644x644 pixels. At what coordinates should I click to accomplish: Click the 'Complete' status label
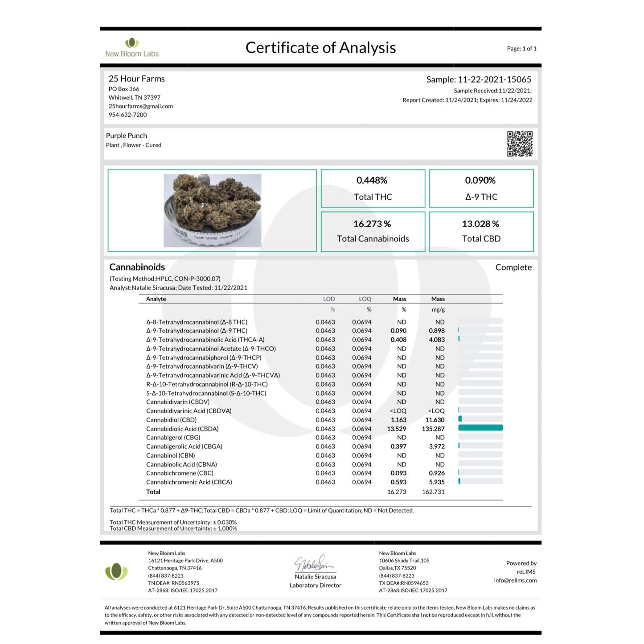tap(513, 267)
